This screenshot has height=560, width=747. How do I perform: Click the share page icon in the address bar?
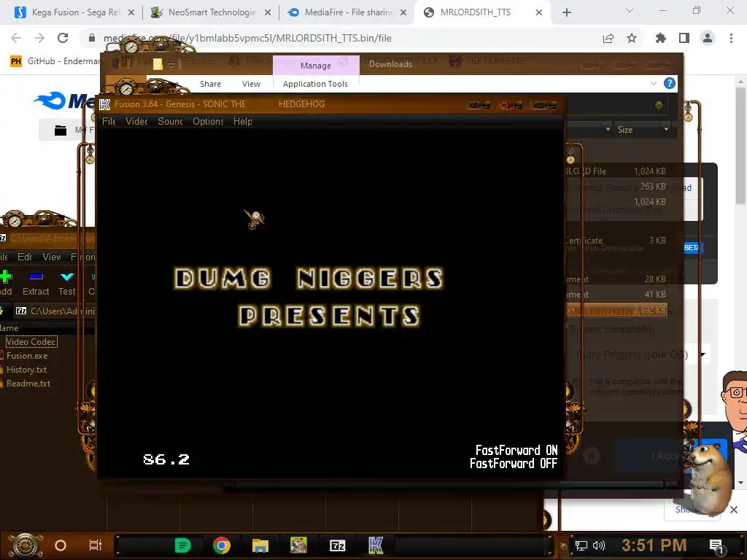point(608,38)
